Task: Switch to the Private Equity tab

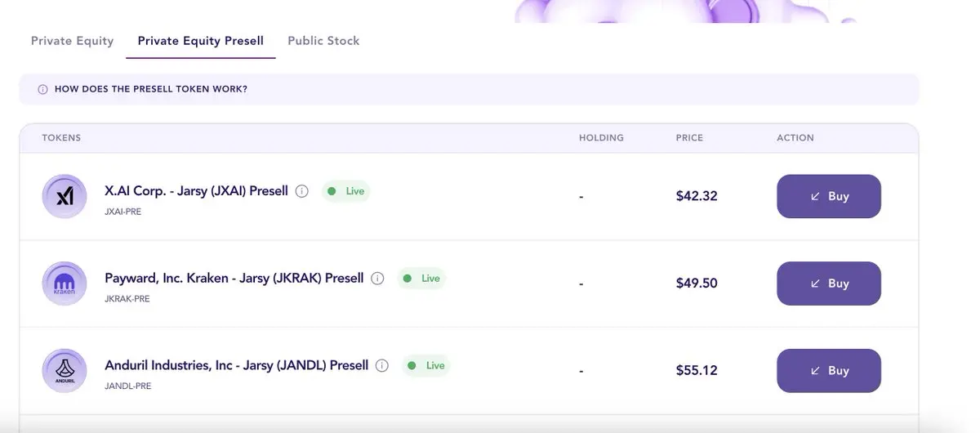Action: (x=73, y=41)
